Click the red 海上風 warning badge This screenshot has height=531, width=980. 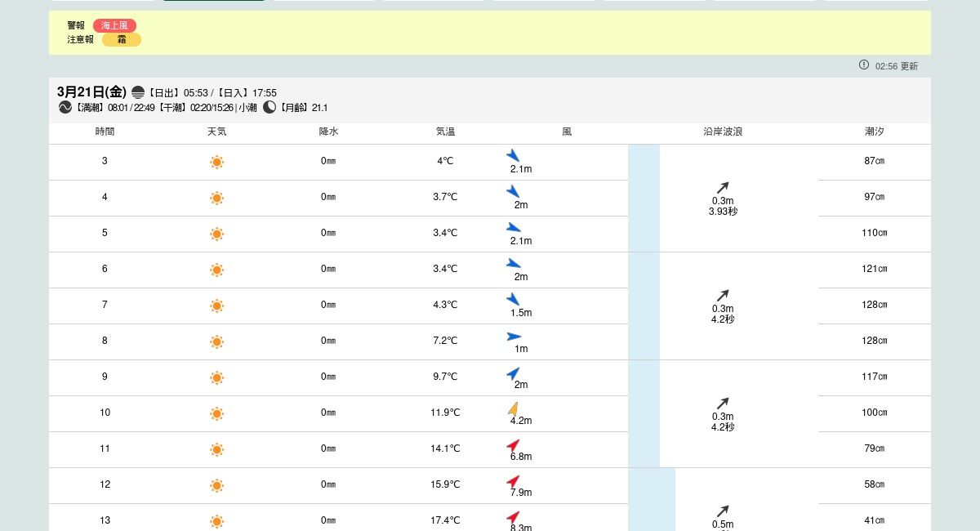(x=114, y=25)
